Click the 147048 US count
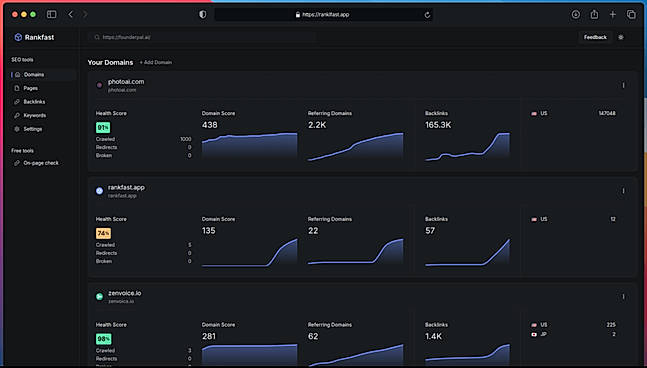The image size is (647, 368). click(607, 113)
